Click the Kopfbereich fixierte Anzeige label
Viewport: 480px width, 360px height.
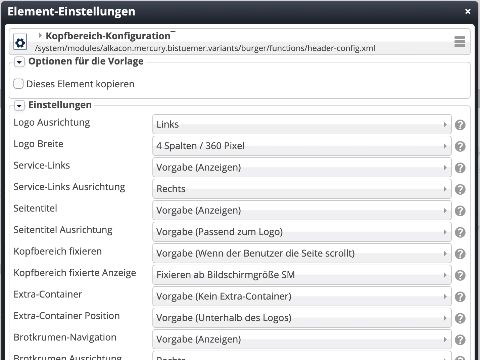[x=75, y=273]
